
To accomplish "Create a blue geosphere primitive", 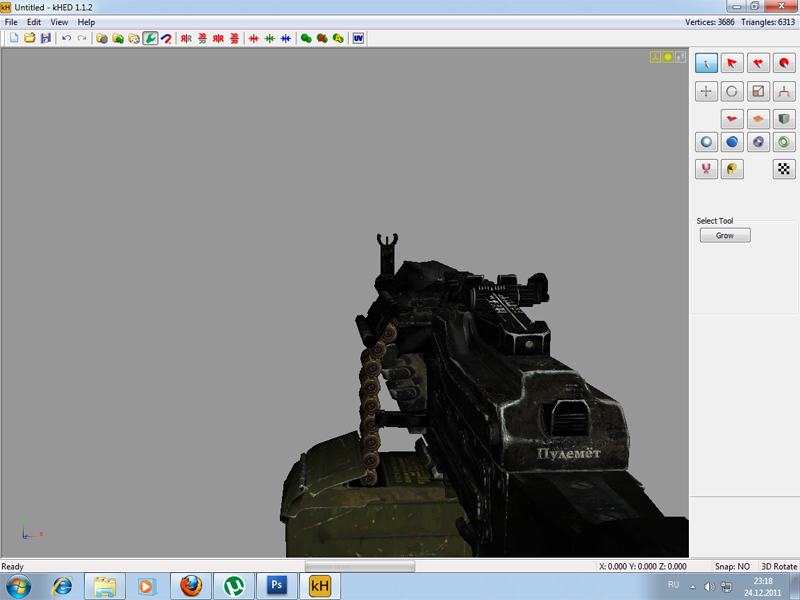I will [732, 142].
